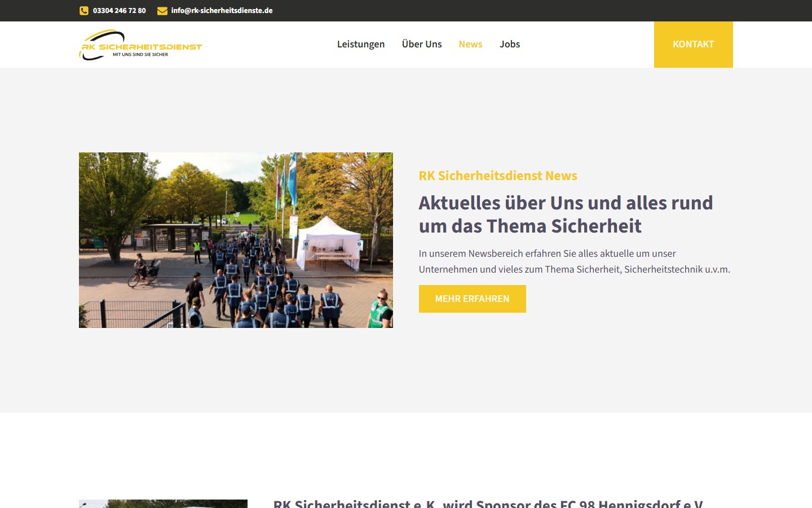Open the Über Uns menu item

pos(422,44)
